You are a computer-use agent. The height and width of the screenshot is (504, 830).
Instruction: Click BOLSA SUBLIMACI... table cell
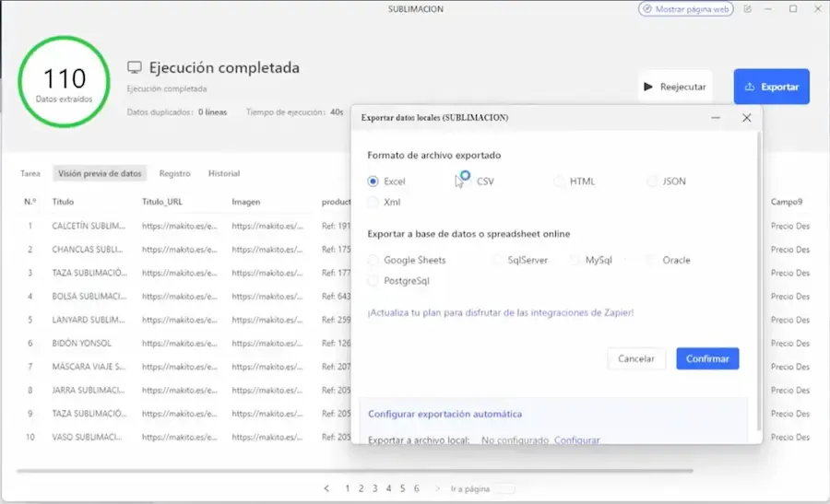pos(89,297)
